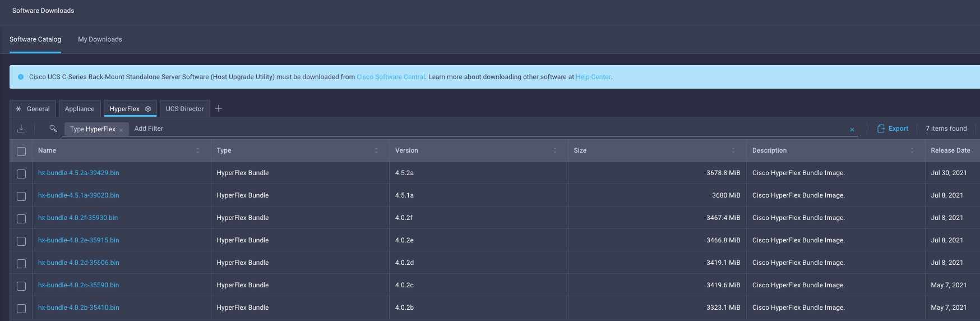
Task: Click the version cell 4.5.2a
Action: tap(404, 173)
